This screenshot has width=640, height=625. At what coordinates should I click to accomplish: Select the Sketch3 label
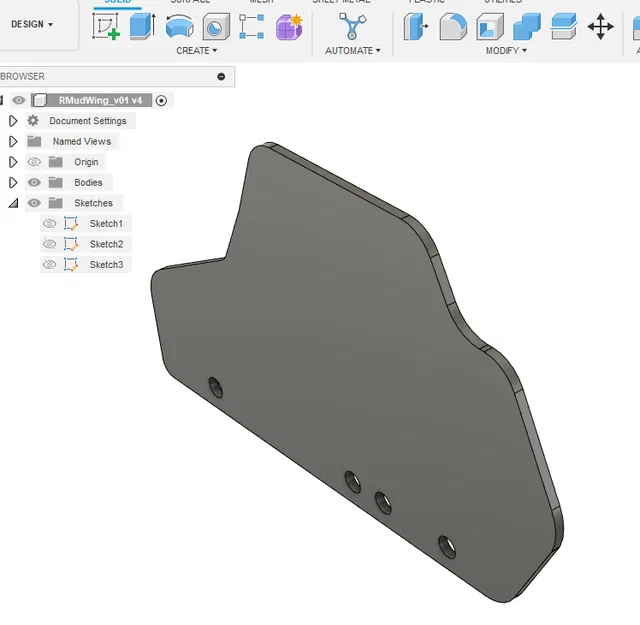[x=106, y=265]
